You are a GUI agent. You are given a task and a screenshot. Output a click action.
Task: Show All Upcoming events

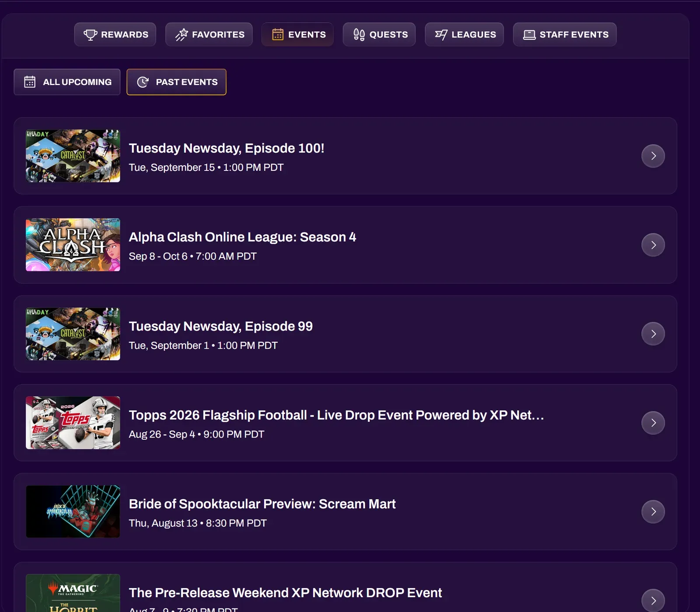[67, 82]
